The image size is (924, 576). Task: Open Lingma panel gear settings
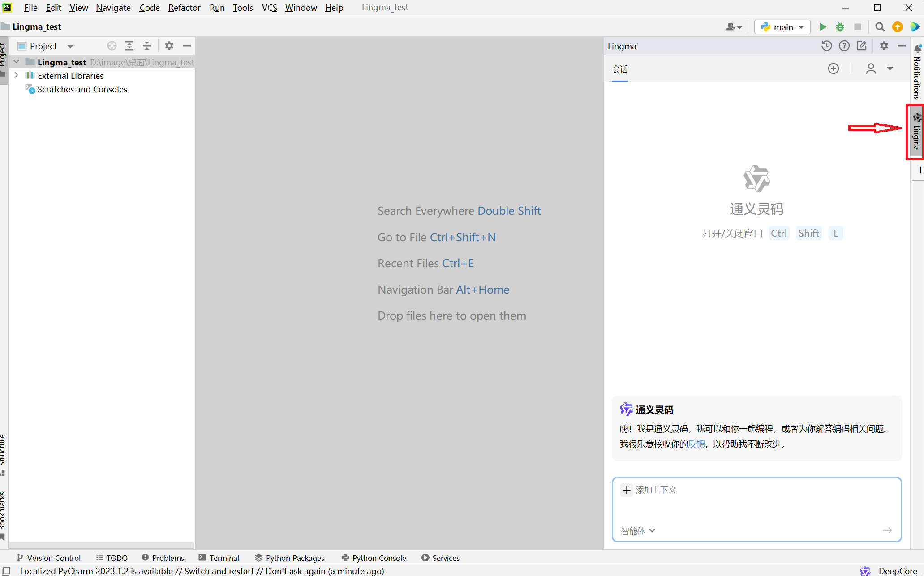point(884,46)
